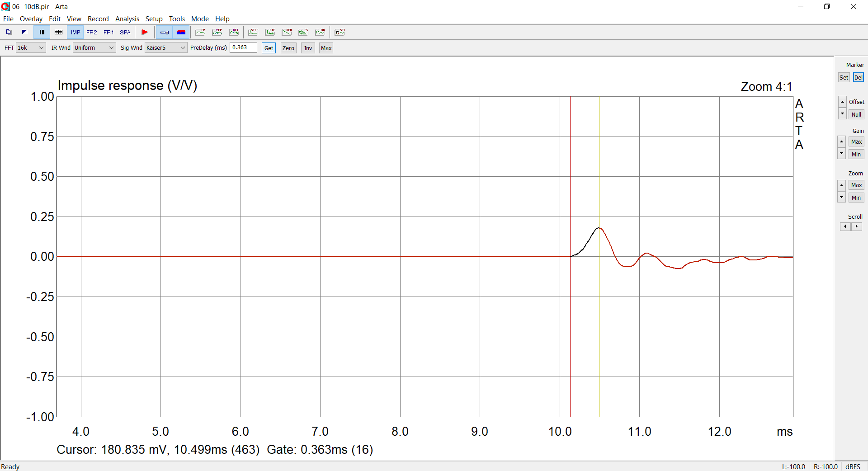The image size is (868, 471).
Task: Open the IR Wnd Uniform dropdown
Action: click(94, 47)
